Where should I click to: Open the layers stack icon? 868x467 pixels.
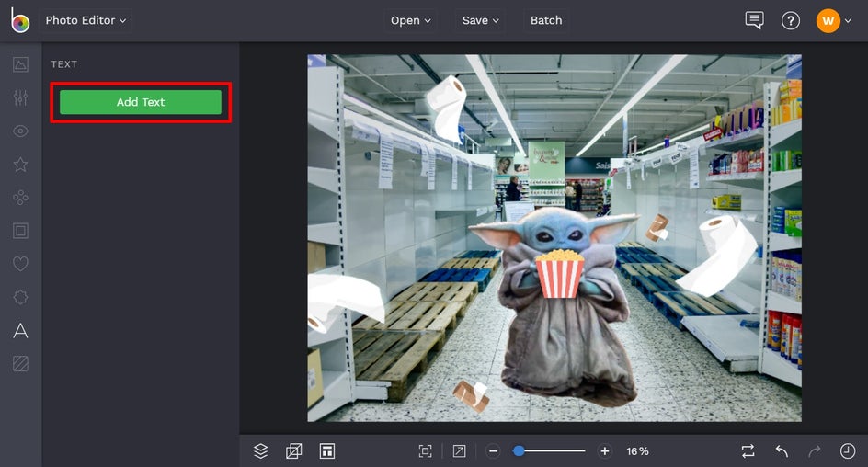point(261,451)
